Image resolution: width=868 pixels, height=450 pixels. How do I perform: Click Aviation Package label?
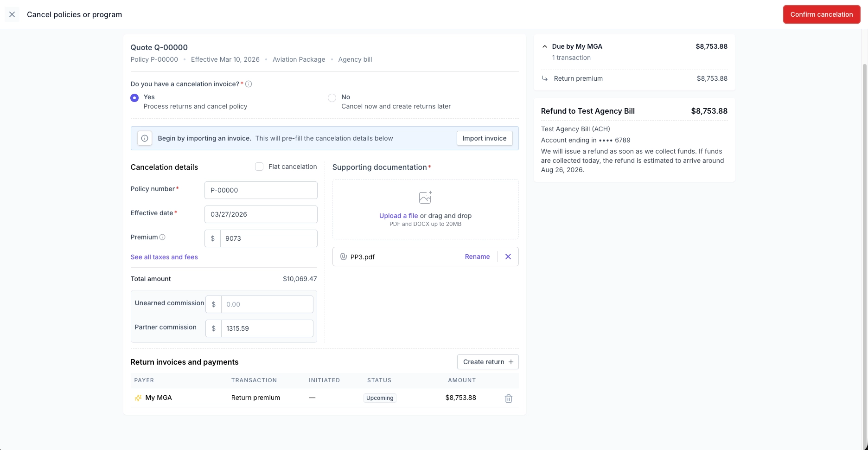click(299, 59)
